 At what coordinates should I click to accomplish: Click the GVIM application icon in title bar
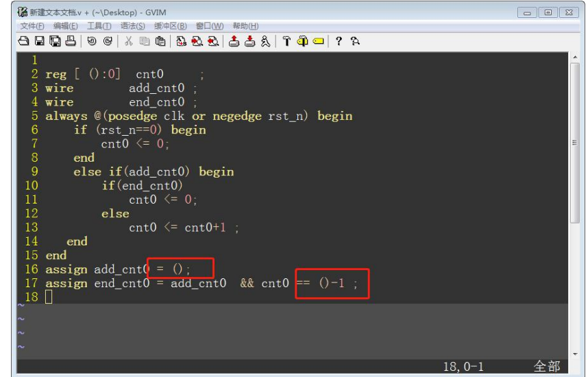click(x=22, y=12)
